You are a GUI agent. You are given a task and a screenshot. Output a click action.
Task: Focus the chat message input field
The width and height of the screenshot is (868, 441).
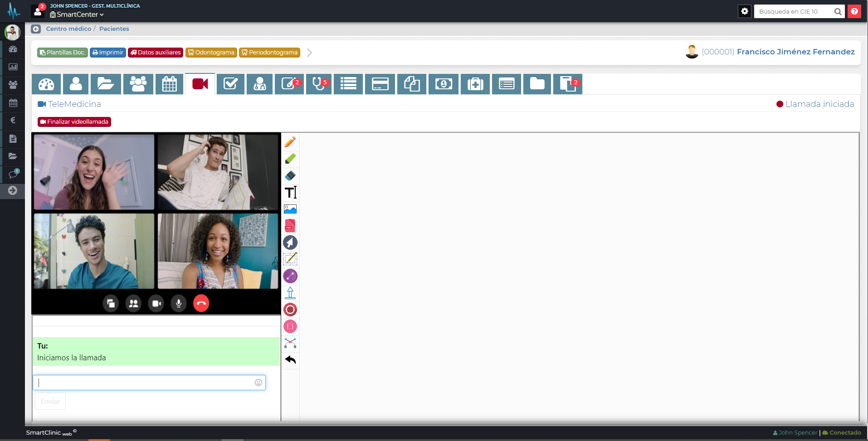(x=145, y=383)
